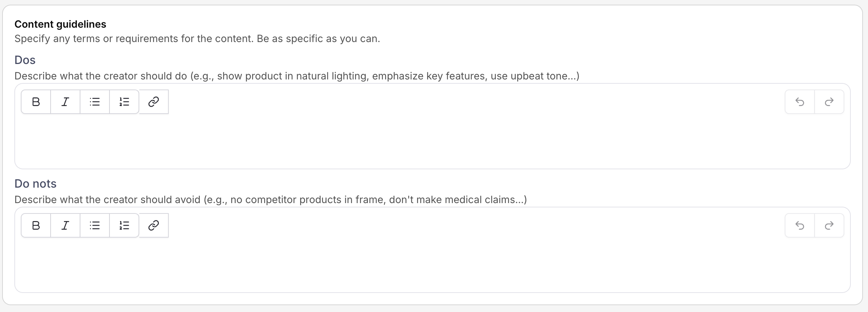Insert a link in the Do nots editor

tap(153, 225)
